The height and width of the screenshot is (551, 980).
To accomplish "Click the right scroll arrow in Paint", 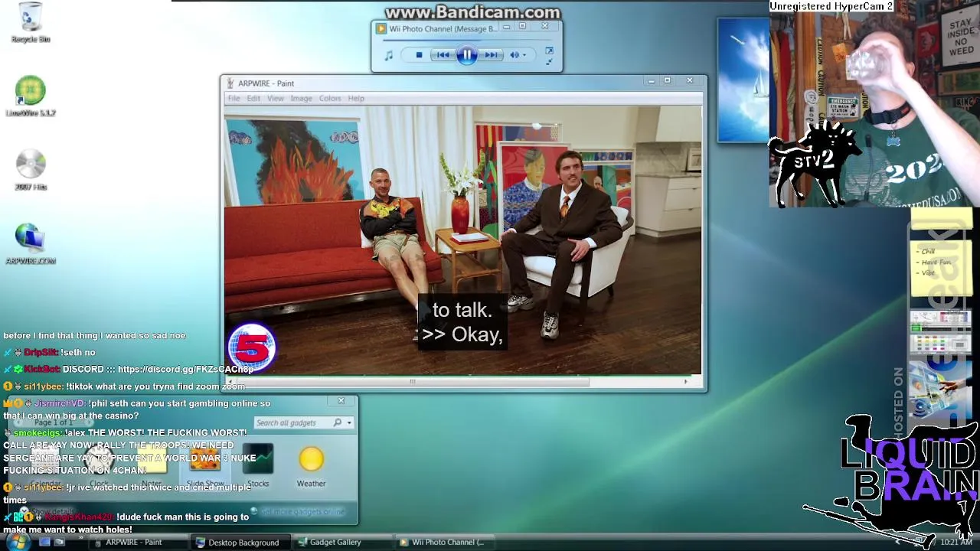I will pyautogui.click(x=685, y=381).
